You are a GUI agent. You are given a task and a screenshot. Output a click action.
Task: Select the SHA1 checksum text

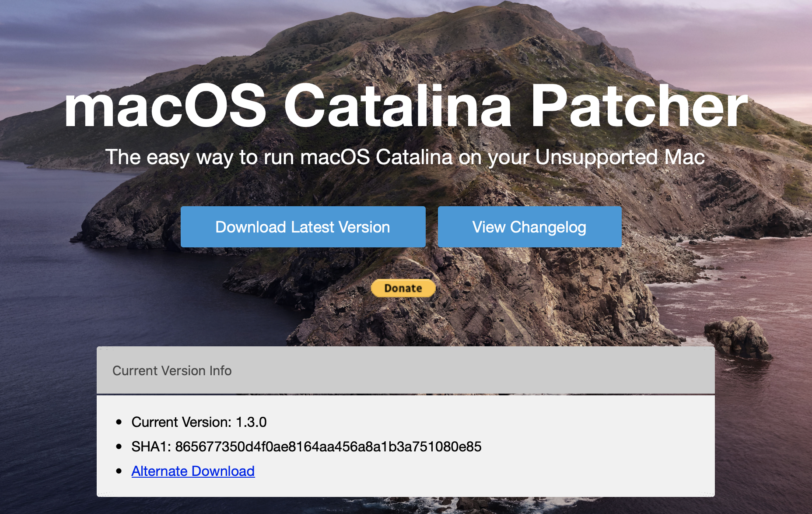coord(306,447)
